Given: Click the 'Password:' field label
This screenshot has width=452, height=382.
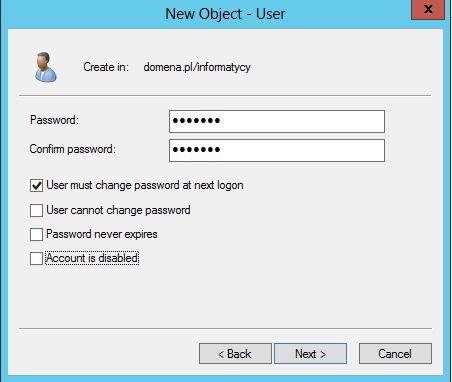Looking at the screenshot, I should pyautogui.click(x=54, y=120).
